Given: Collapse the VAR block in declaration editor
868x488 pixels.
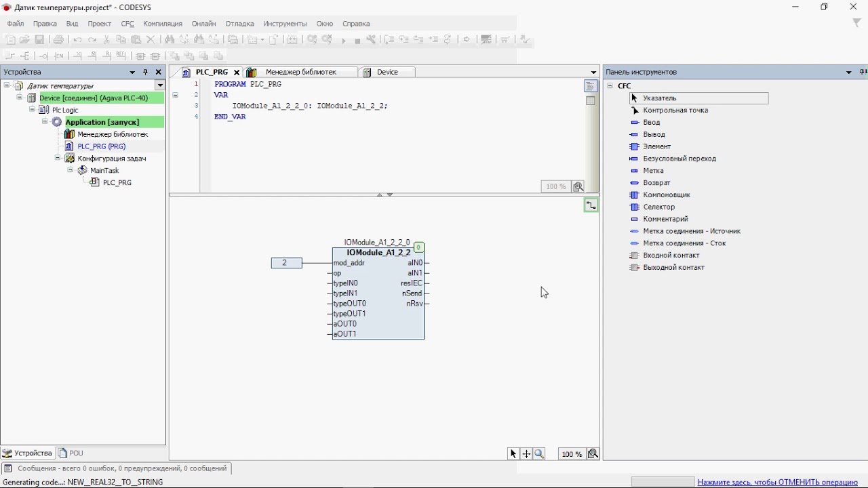Looking at the screenshot, I should tap(175, 96).
